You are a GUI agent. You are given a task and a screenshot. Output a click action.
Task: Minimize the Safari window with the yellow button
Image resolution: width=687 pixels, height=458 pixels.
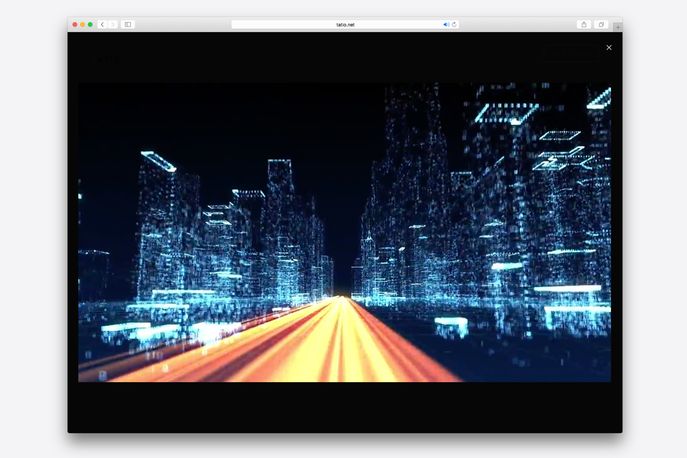coord(82,24)
